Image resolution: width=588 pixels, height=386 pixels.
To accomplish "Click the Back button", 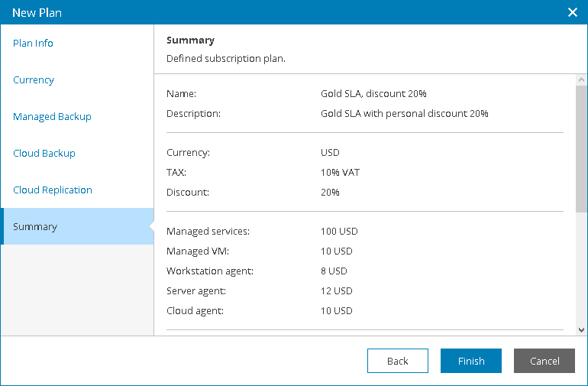I will [398, 361].
